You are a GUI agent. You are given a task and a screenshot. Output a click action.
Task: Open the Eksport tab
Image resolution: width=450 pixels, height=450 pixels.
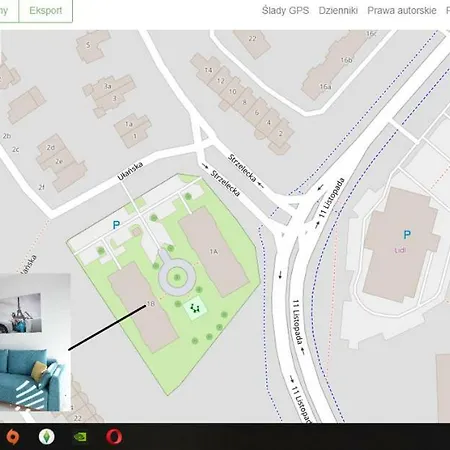pos(46,11)
